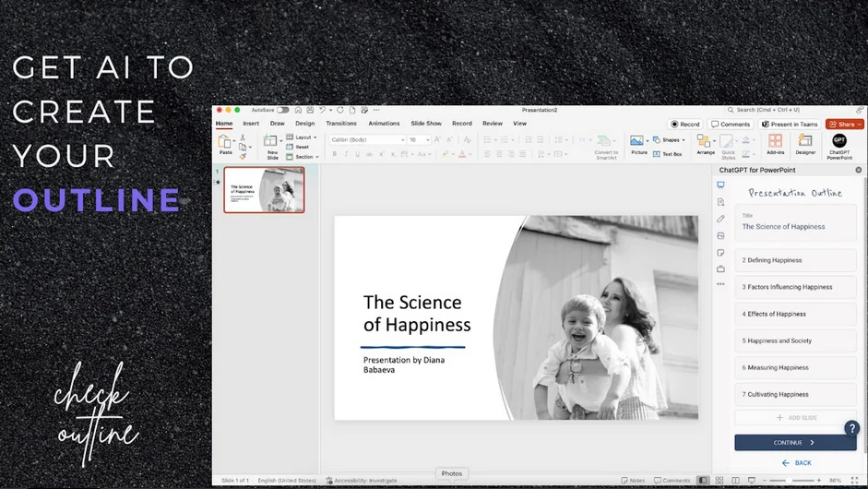
Task: Click the pencil icon in ChatGPT sidebar
Action: pos(720,219)
